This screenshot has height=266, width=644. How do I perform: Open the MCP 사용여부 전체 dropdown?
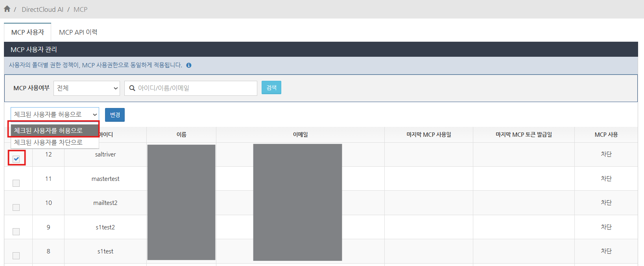(x=87, y=88)
